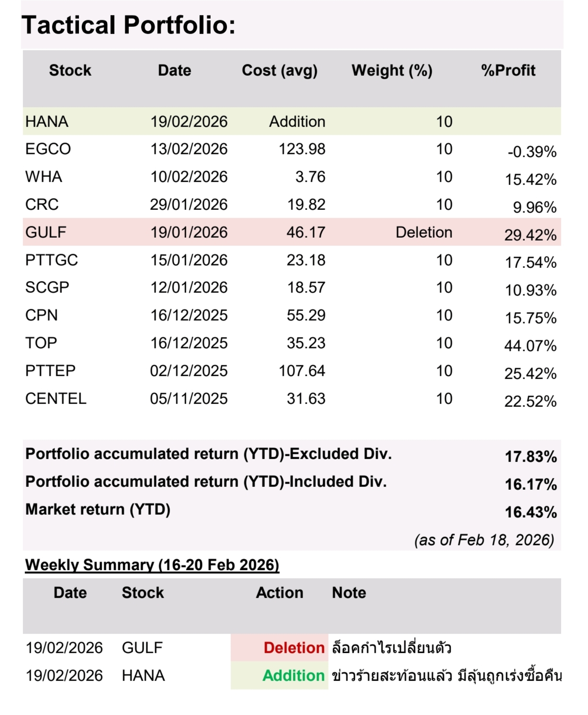Select the Market return (YTD) label
Screen dimensions: 588x715
[x=98, y=509]
